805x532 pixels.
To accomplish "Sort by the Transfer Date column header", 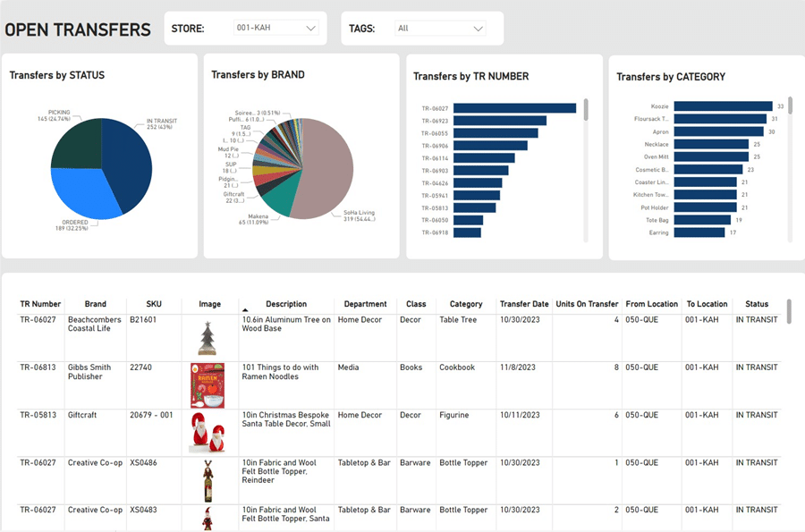I will pos(524,304).
